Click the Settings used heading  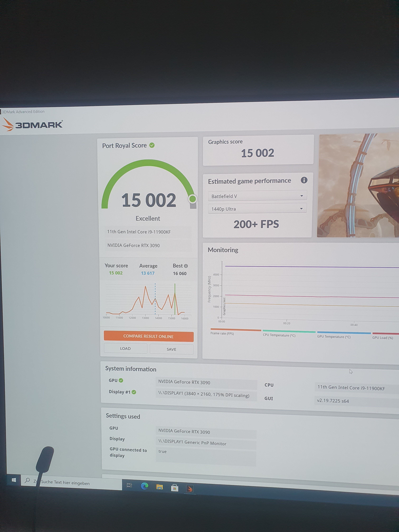pyautogui.click(x=123, y=416)
